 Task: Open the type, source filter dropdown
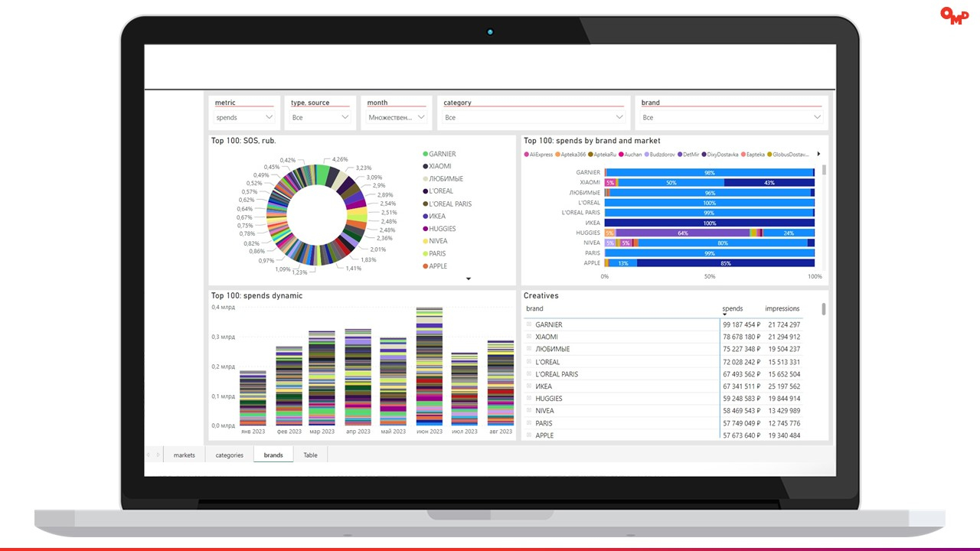pyautogui.click(x=320, y=117)
